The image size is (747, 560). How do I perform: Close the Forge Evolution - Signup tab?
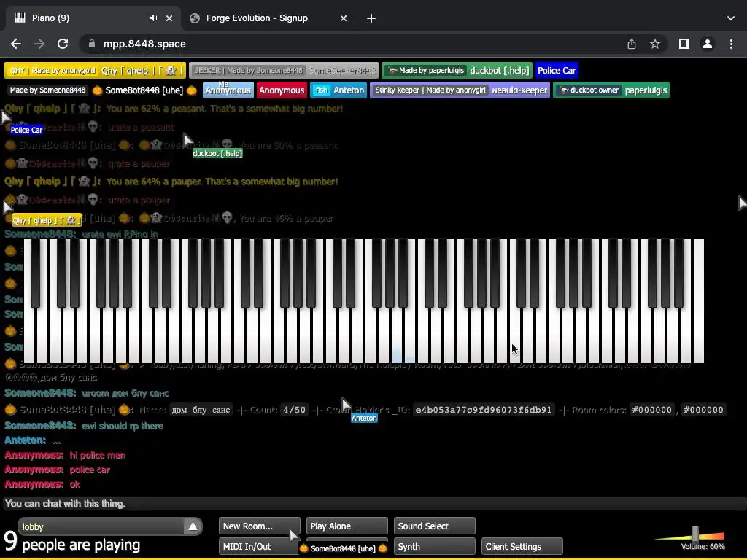(344, 18)
